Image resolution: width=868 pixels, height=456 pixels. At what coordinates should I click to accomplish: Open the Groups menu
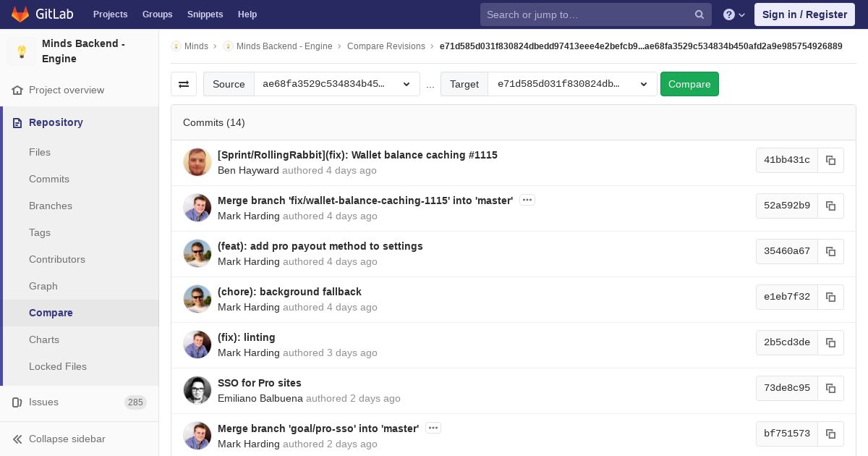(x=157, y=14)
